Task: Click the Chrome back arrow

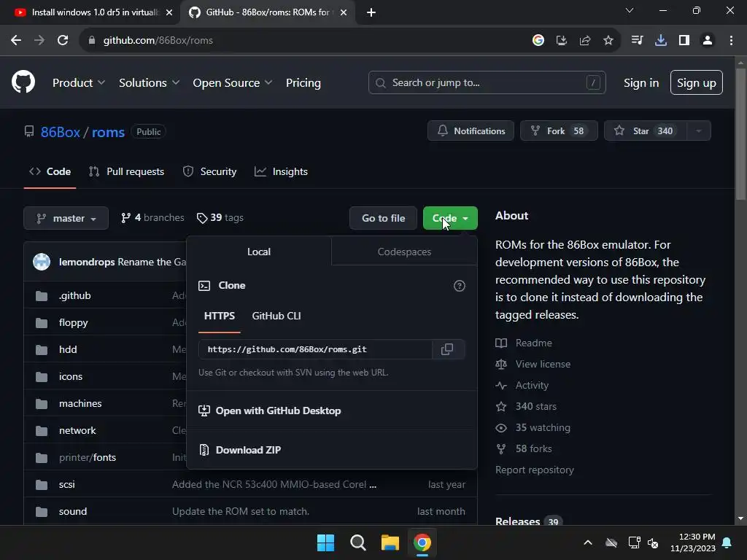Action: 16,41
